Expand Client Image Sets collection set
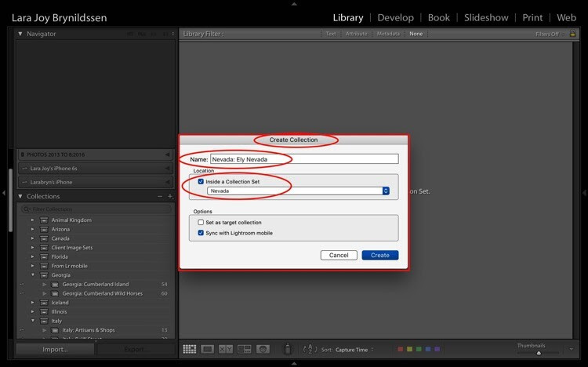Viewport: 588px width, 367px height. (33, 248)
